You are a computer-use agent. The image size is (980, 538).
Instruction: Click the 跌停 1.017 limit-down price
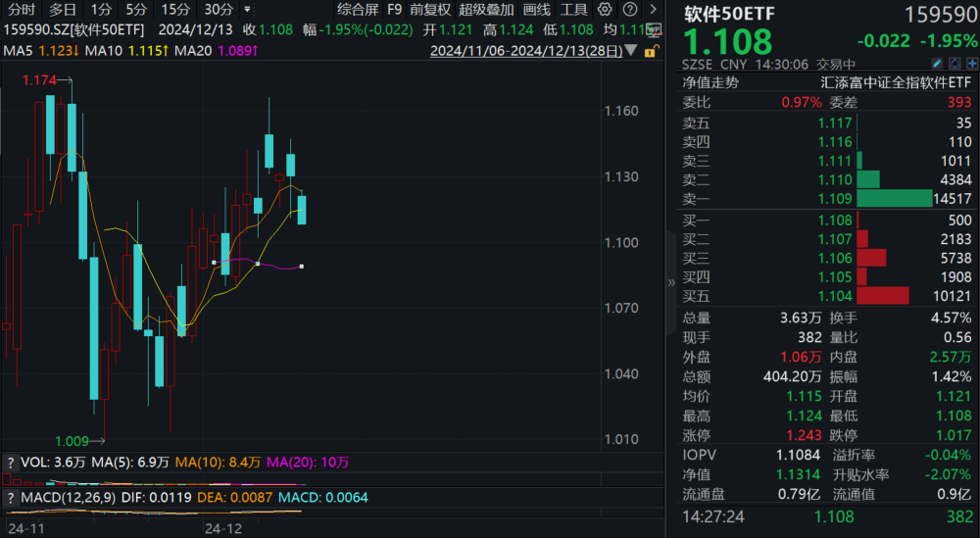pos(954,435)
